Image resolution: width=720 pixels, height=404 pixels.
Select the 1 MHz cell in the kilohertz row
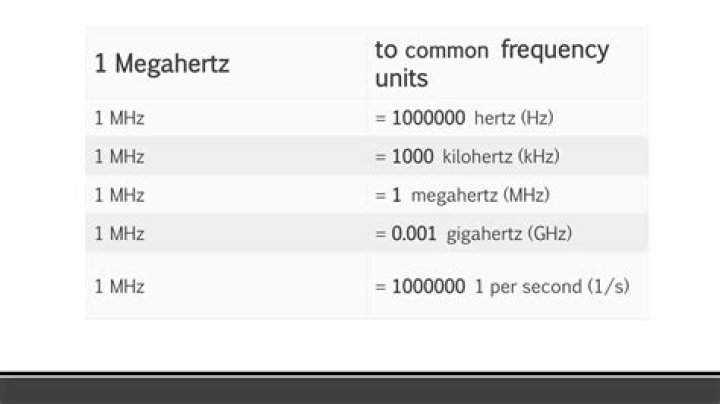120,157
